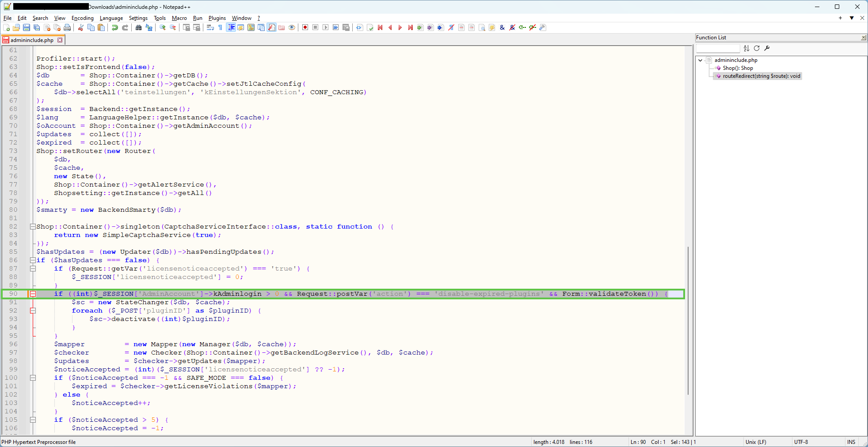Open the Encoding menu
This screenshot has width=868, height=447.
coord(83,18)
